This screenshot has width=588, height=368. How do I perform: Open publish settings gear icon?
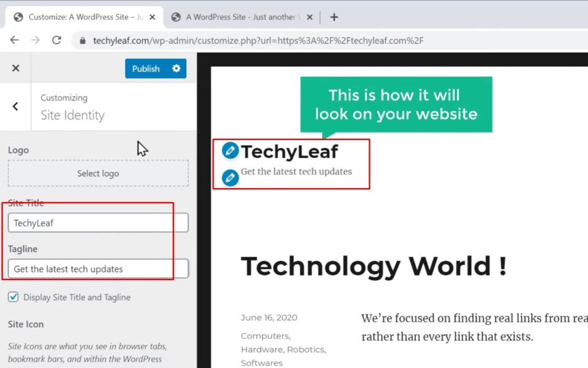176,68
